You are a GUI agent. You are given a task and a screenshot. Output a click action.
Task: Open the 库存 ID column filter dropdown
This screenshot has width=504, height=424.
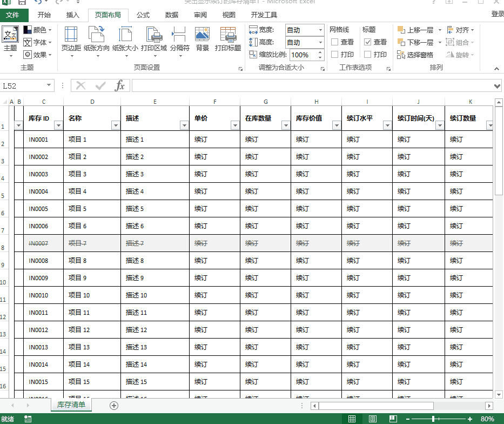(x=58, y=125)
